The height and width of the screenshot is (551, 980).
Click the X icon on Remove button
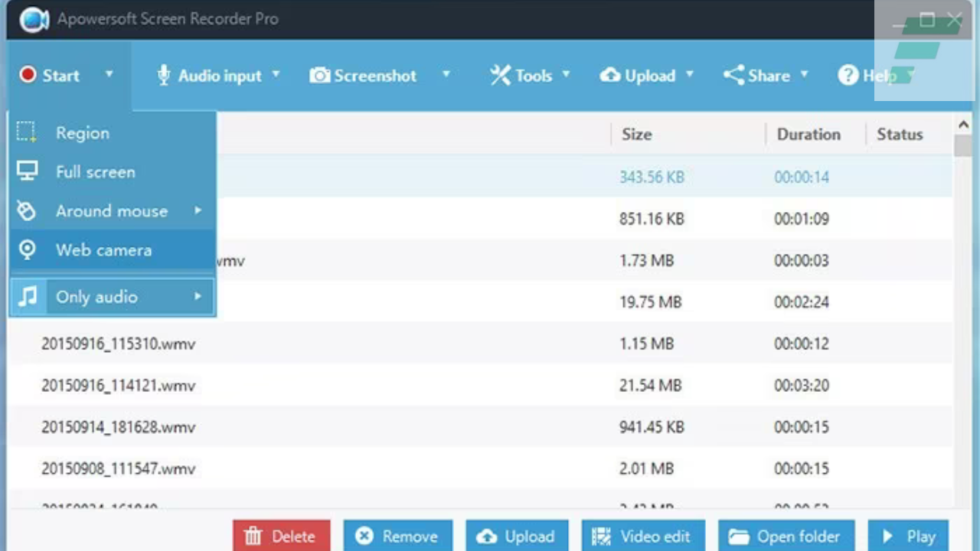tap(364, 536)
